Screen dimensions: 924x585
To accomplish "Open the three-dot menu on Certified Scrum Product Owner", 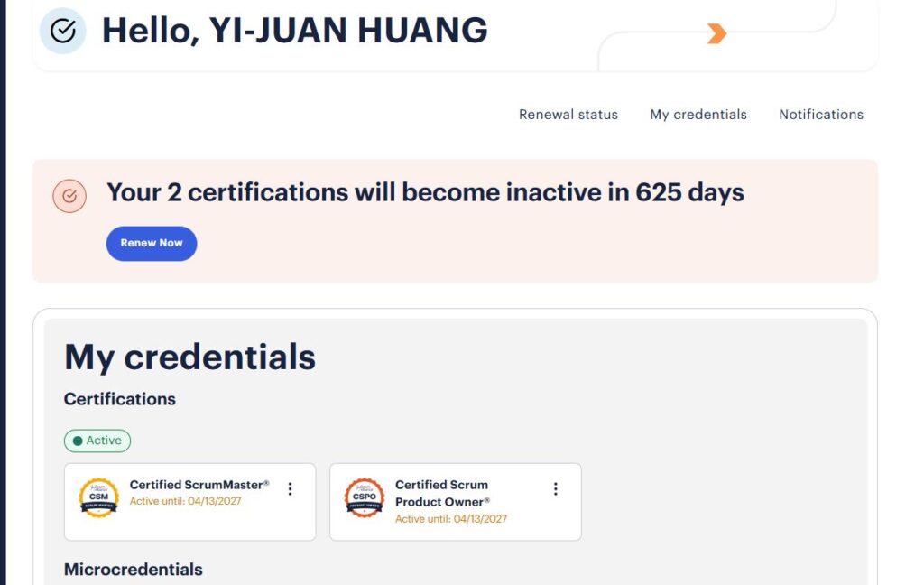I will pyautogui.click(x=555, y=489).
